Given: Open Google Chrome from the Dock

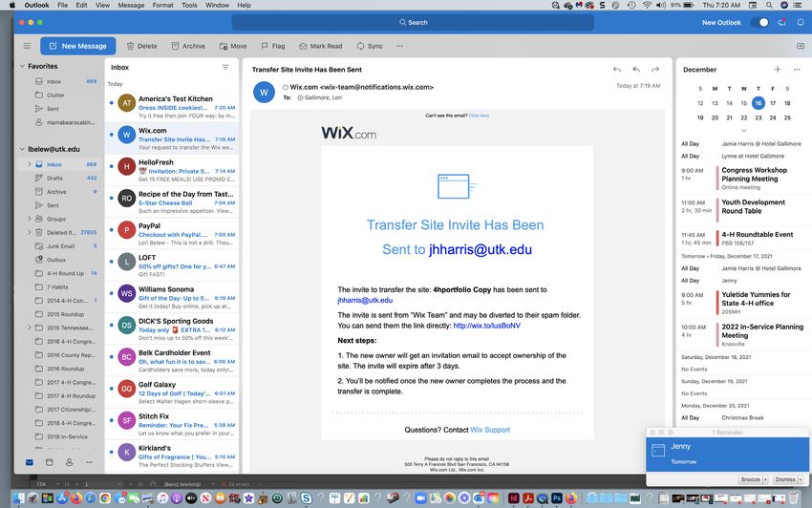Looking at the screenshot, I should point(105,498).
